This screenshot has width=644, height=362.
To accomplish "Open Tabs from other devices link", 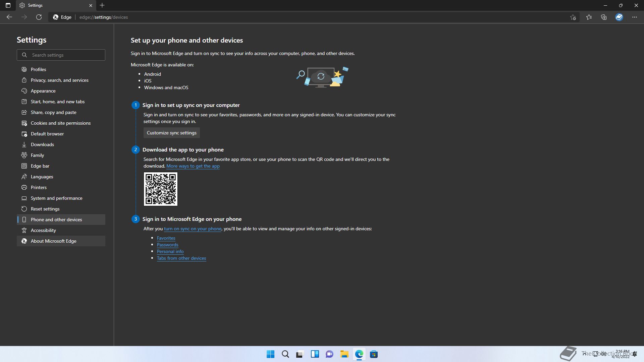I will click(x=181, y=258).
